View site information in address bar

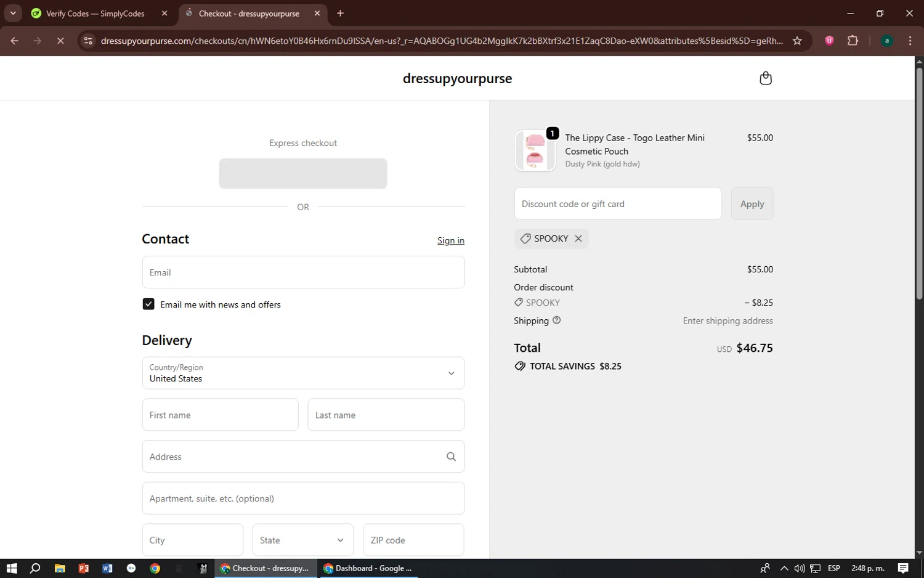pos(88,41)
